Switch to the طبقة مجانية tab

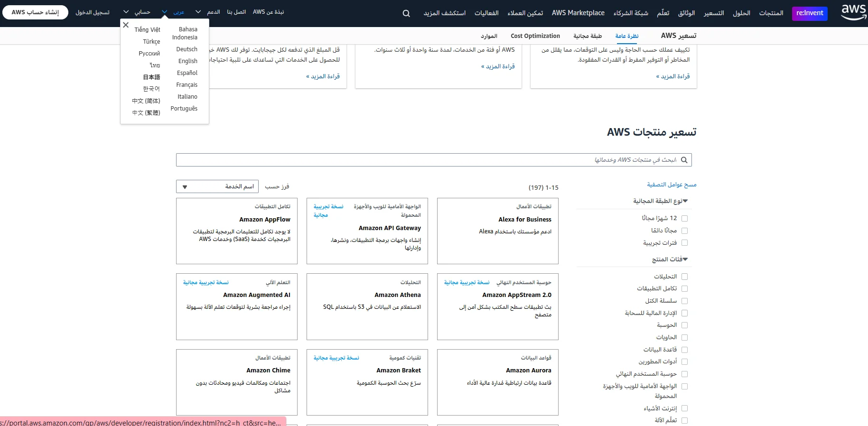click(x=588, y=36)
